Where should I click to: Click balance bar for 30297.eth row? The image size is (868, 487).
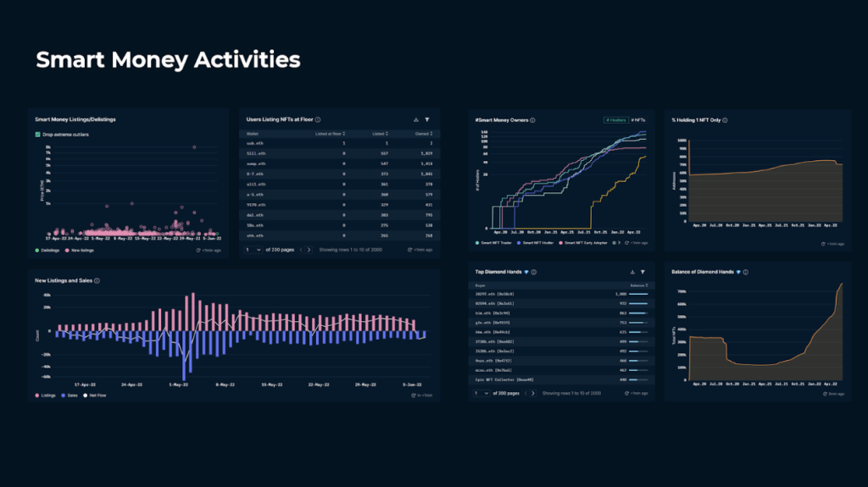point(638,294)
